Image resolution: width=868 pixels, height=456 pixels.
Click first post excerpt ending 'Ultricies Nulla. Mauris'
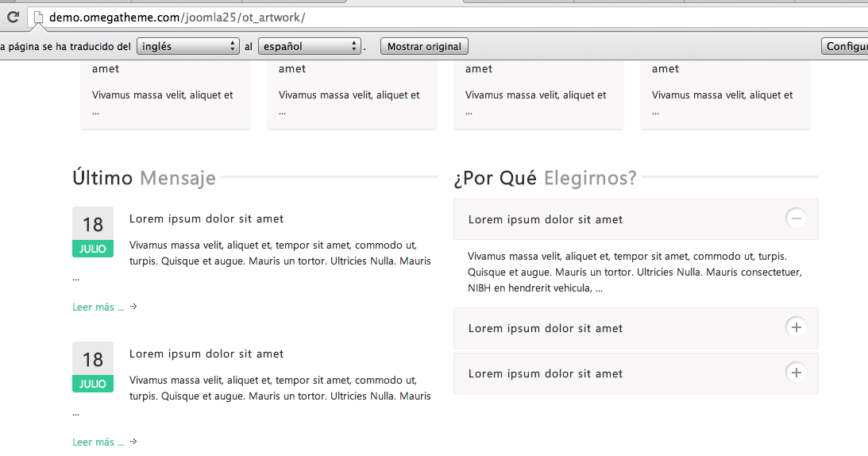[x=280, y=253]
